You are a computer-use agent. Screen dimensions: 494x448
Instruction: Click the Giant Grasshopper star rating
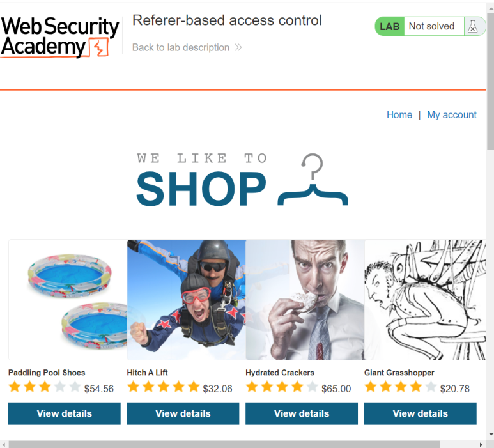(x=401, y=387)
